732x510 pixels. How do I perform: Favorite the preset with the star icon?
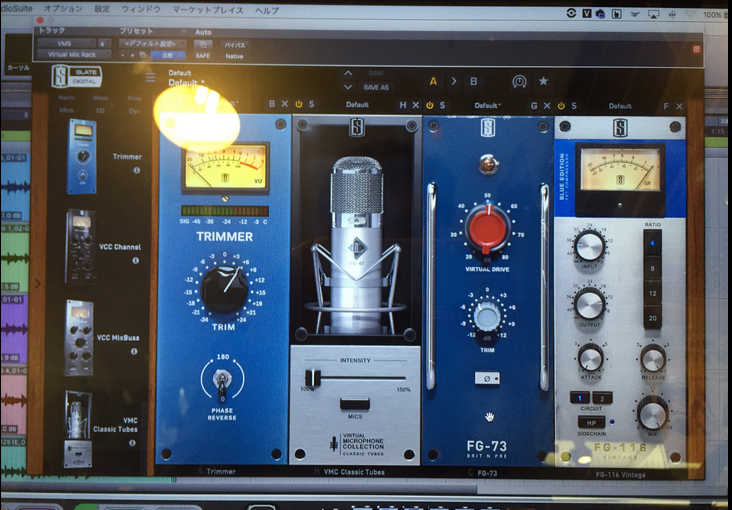point(543,81)
